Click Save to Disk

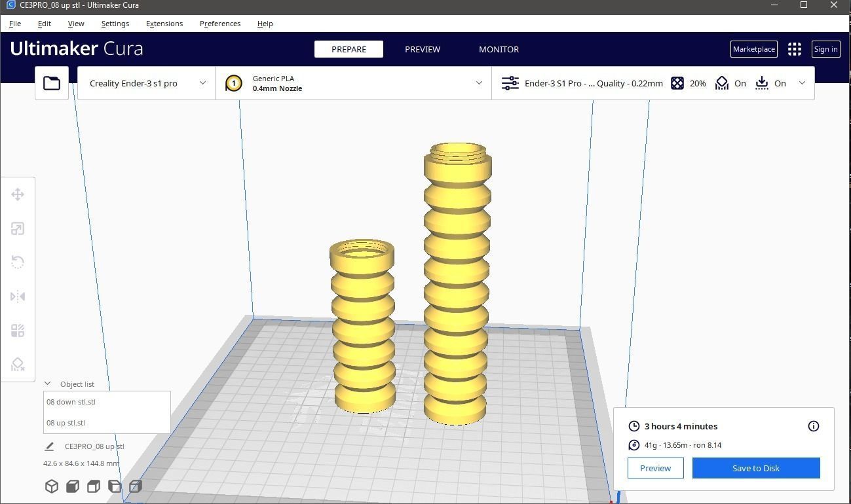(756, 468)
